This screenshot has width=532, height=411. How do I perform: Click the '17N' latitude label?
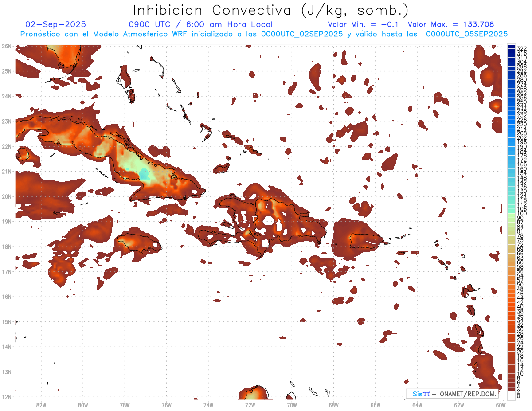(x=6, y=272)
